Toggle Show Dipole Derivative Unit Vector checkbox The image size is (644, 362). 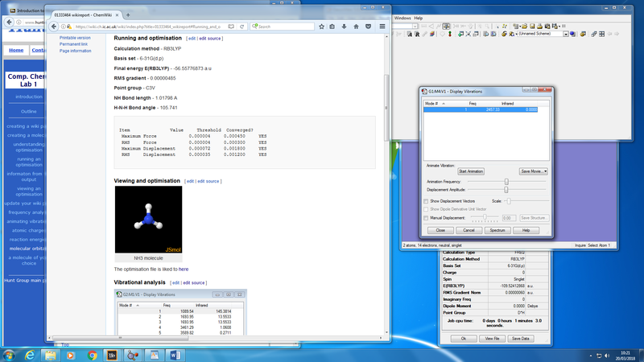[426, 209]
